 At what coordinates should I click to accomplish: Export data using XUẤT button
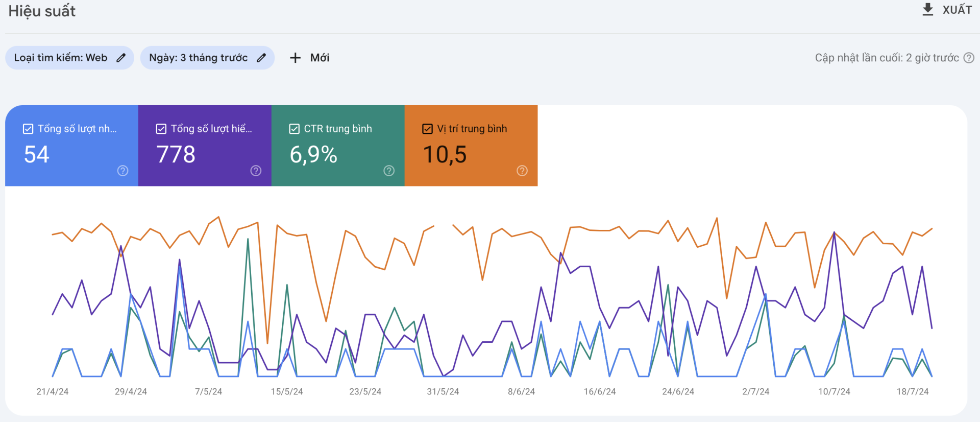[957, 10]
